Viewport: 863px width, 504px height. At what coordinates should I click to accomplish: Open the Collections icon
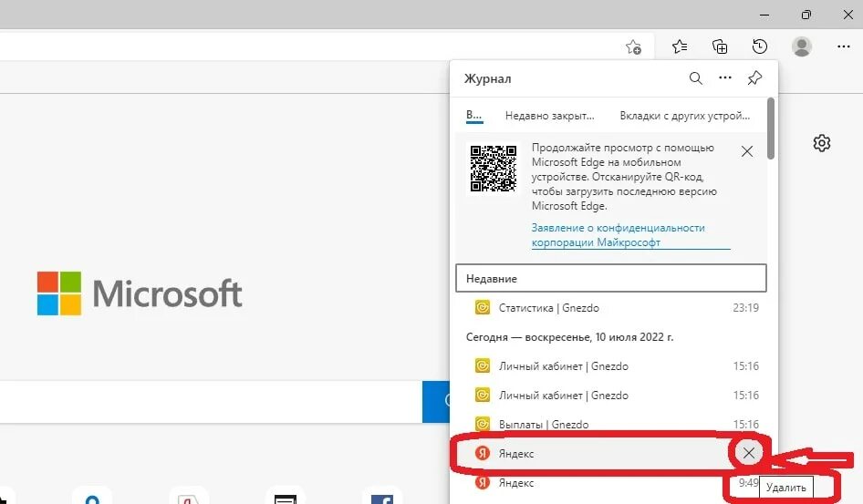(720, 46)
